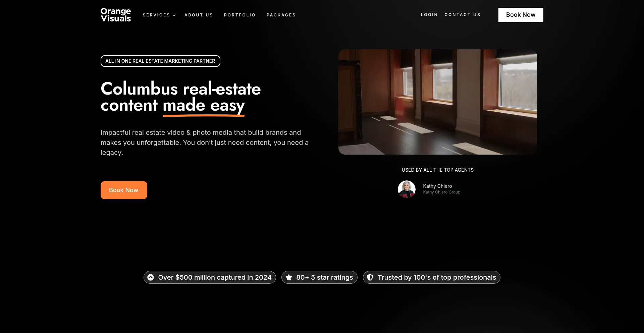This screenshot has height=333, width=644.
Task: Click the star icon beside 5 star ratings
Action: pyautogui.click(x=289, y=277)
